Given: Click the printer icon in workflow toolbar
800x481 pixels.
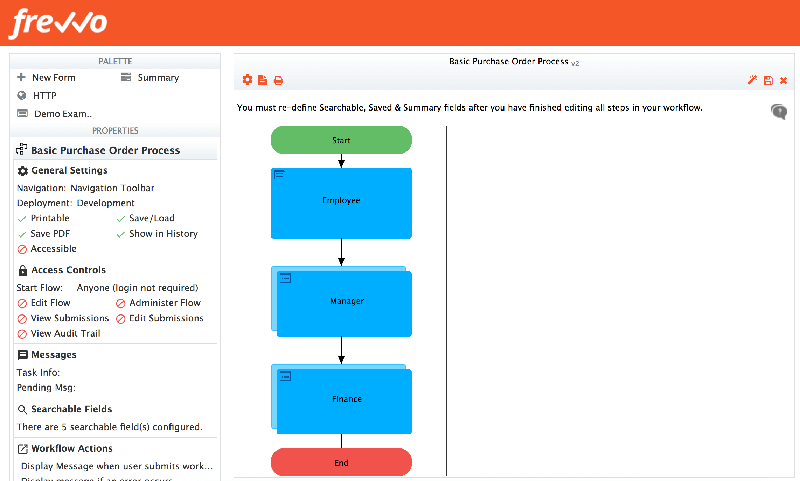Looking at the screenshot, I should click(279, 80).
